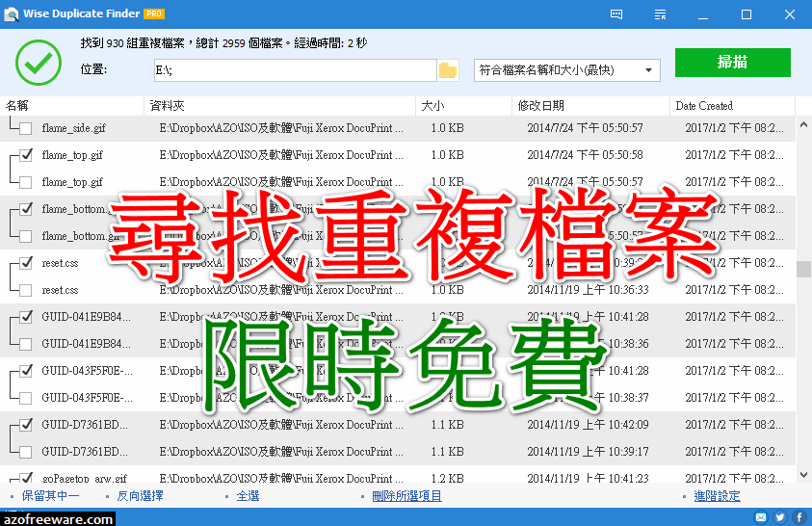Check the second GUID-D7361BD checkbox dated 10:39:17
The height and width of the screenshot is (526, 812).
25,453
